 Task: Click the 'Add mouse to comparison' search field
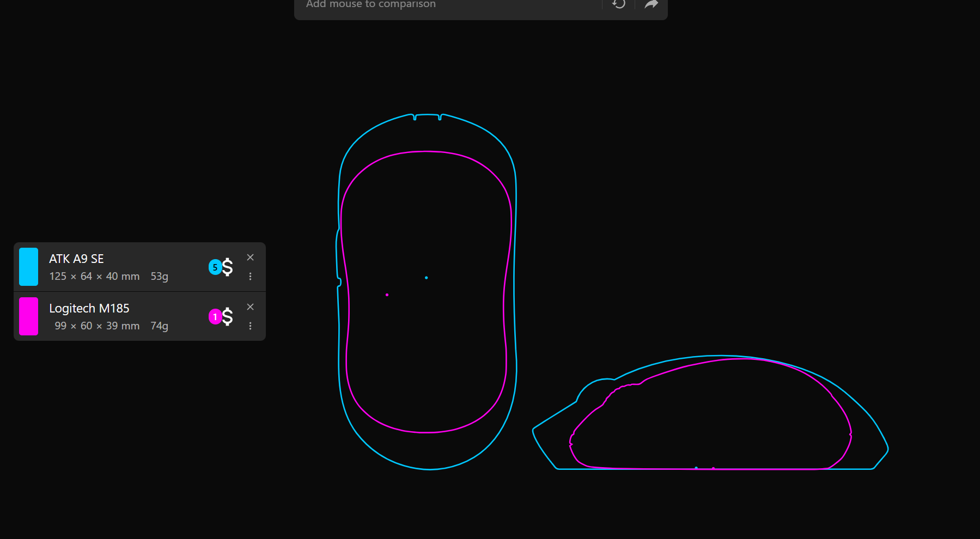tap(448, 4)
